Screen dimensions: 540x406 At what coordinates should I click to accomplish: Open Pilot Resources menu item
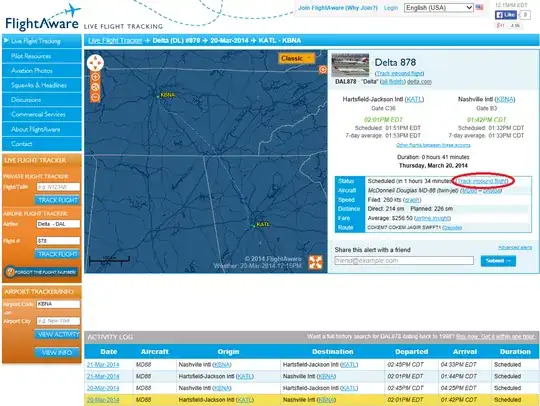click(x=42, y=56)
